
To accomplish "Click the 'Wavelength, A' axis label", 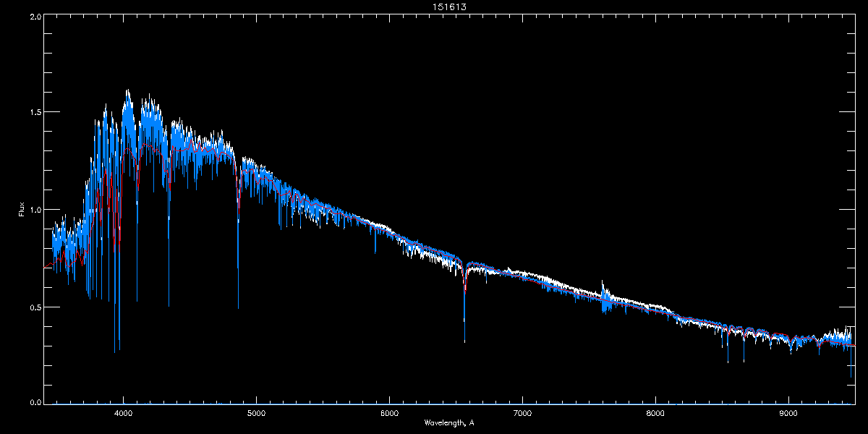I will 449,422.
